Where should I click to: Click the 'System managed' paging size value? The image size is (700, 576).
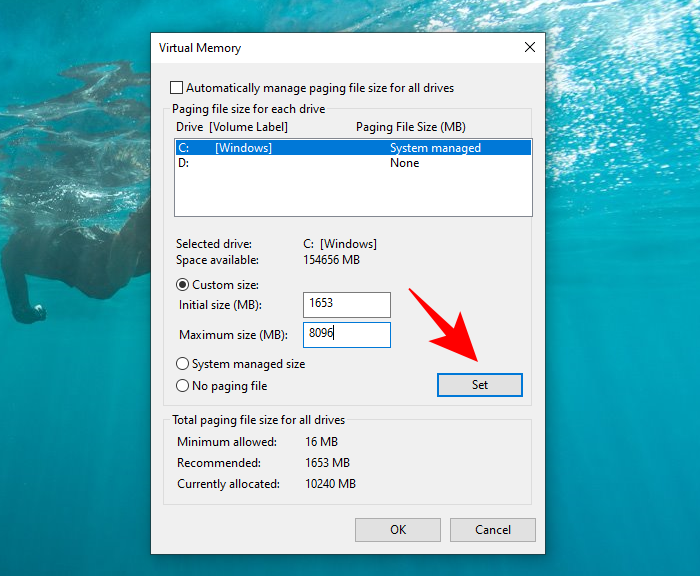[435, 148]
